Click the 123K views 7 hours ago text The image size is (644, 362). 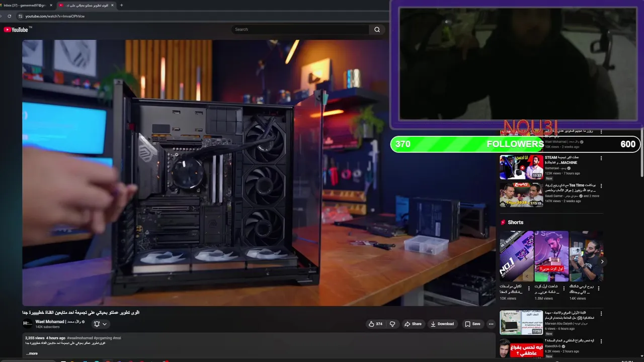pyautogui.click(x=562, y=173)
